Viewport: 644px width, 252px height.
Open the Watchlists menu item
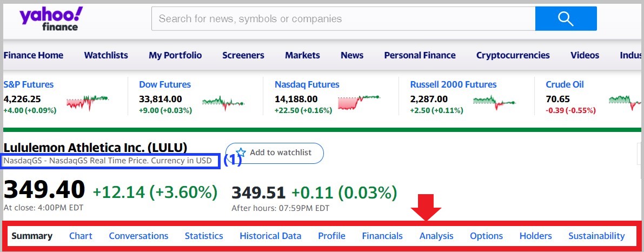[106, 55]
